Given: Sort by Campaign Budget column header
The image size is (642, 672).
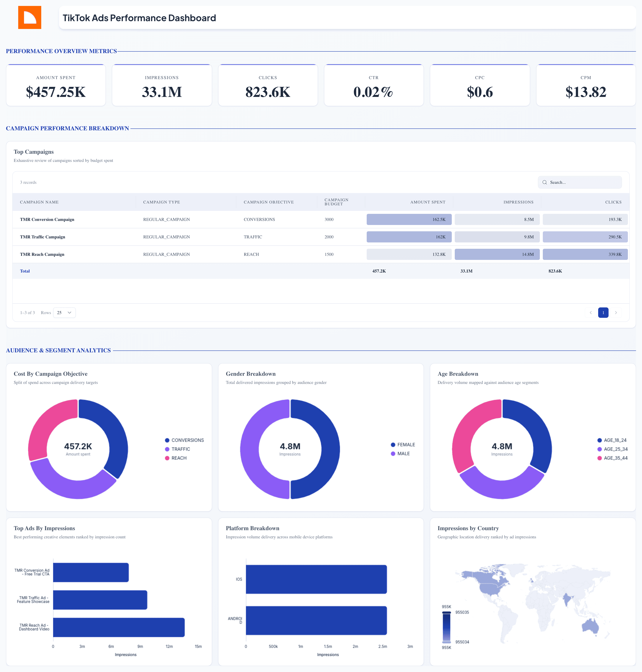Looking at the screenshot, I should (x=336, y=202).
